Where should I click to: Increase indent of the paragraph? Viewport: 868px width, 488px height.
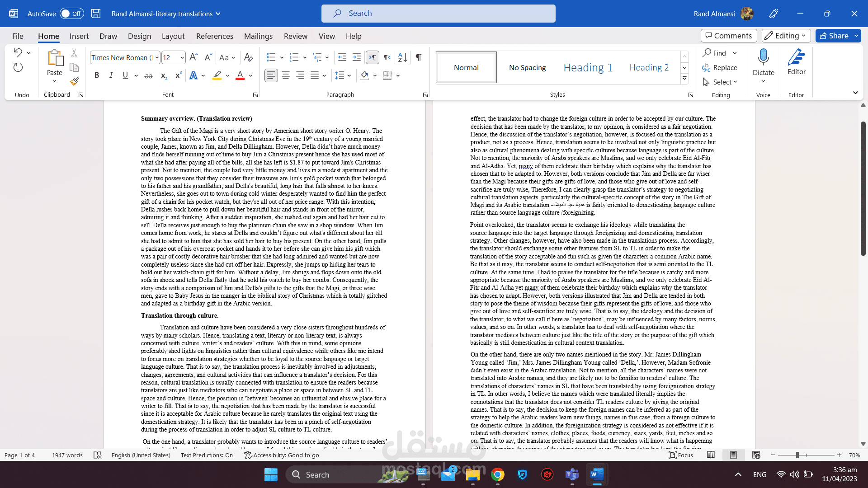tap(357, 57)
